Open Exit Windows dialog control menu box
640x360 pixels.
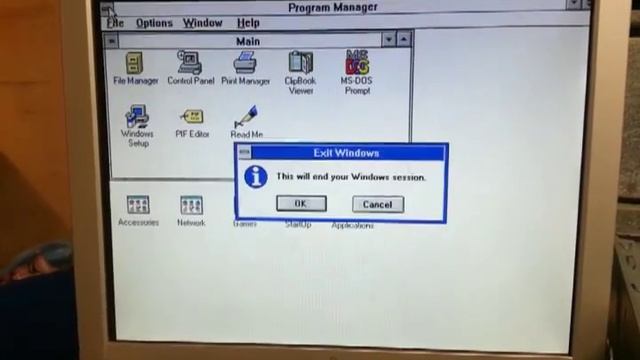pos(244,152)
